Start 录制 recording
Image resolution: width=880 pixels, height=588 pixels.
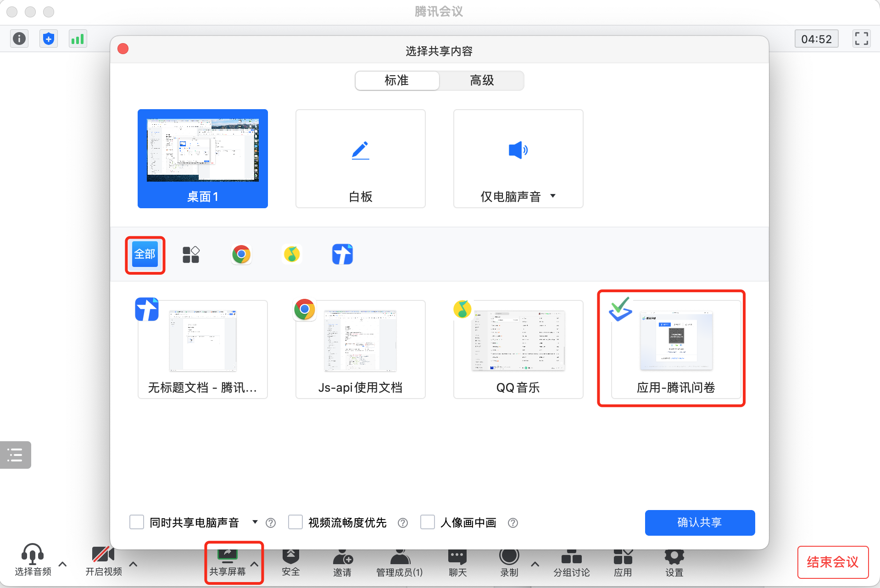click(509, 563)
